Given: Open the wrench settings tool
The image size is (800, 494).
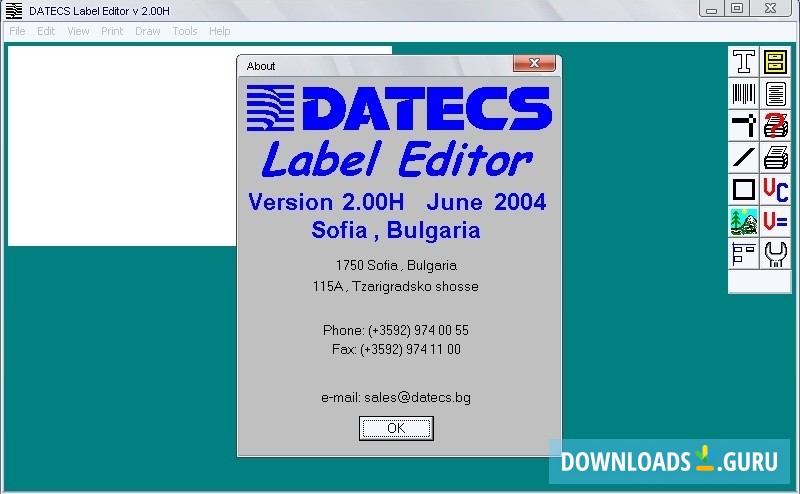Looking at the screenshot, I should coord(776,254).
